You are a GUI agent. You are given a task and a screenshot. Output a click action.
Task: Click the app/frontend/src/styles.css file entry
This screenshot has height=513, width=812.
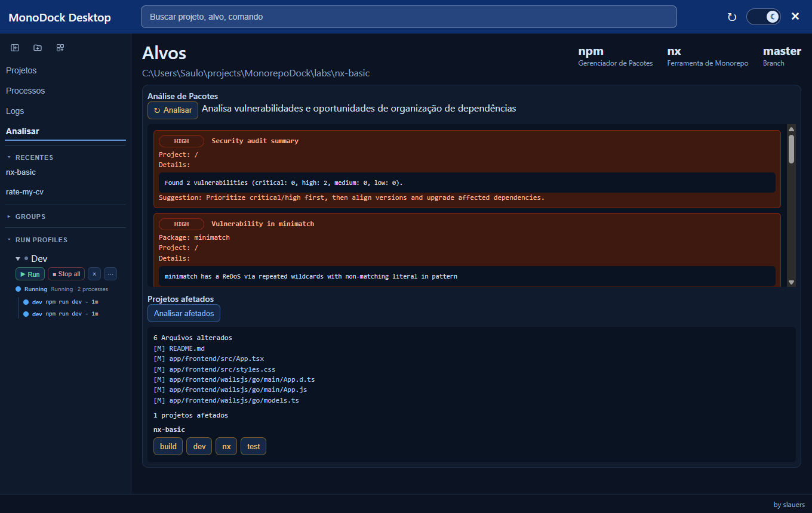pyautogui.click(x=214, y=369)
